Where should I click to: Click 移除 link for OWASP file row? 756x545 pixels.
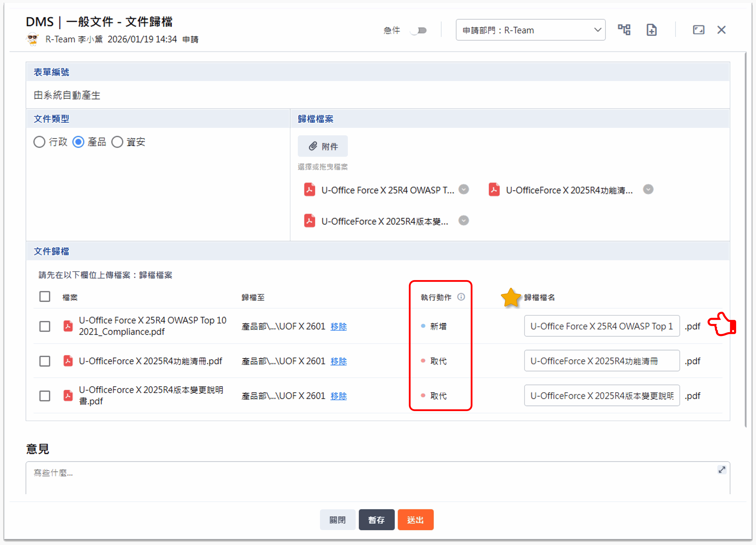pos(338,326)
